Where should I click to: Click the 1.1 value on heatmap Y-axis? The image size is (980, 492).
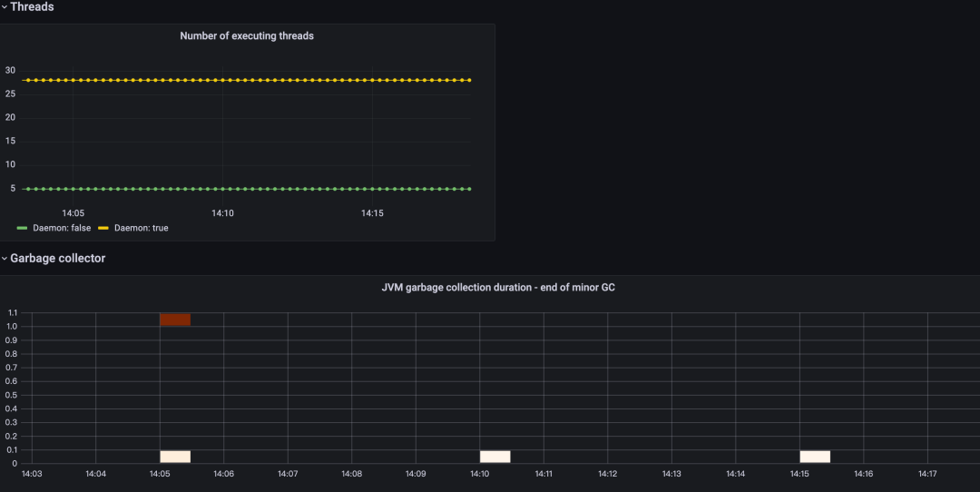(x=13, y=313)
